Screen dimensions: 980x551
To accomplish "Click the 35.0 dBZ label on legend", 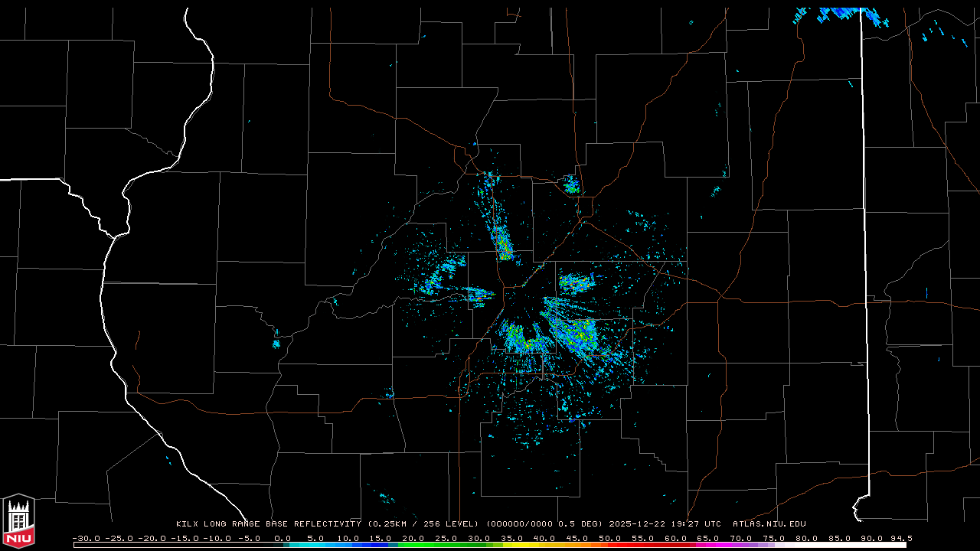I will [511, 538].
